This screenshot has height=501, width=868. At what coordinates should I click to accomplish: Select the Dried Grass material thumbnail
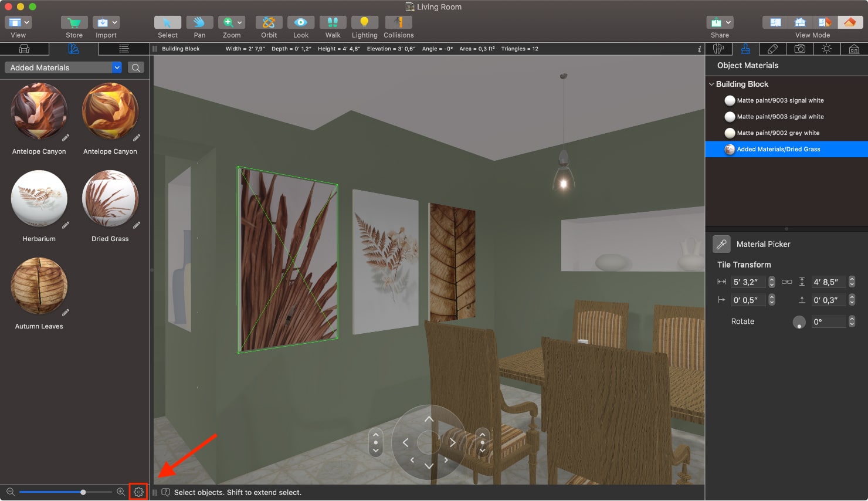click(110, 199)
